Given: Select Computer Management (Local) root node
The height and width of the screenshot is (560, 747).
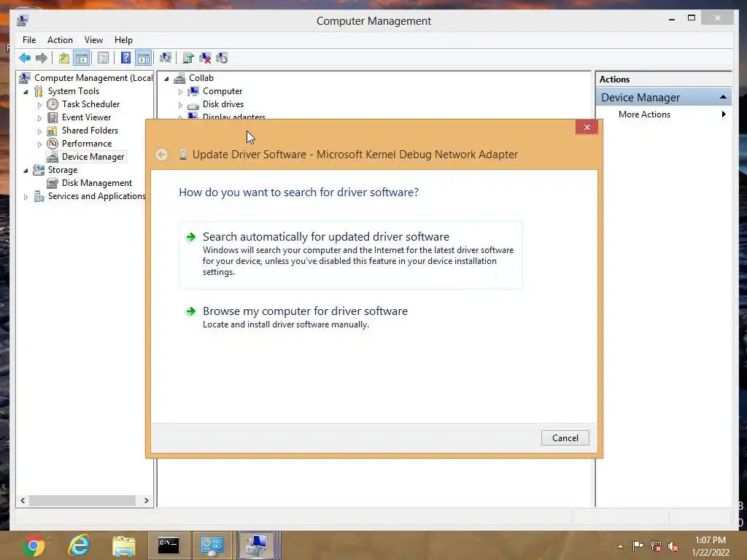Looking at the screenshot, I should tap(93, 77).
